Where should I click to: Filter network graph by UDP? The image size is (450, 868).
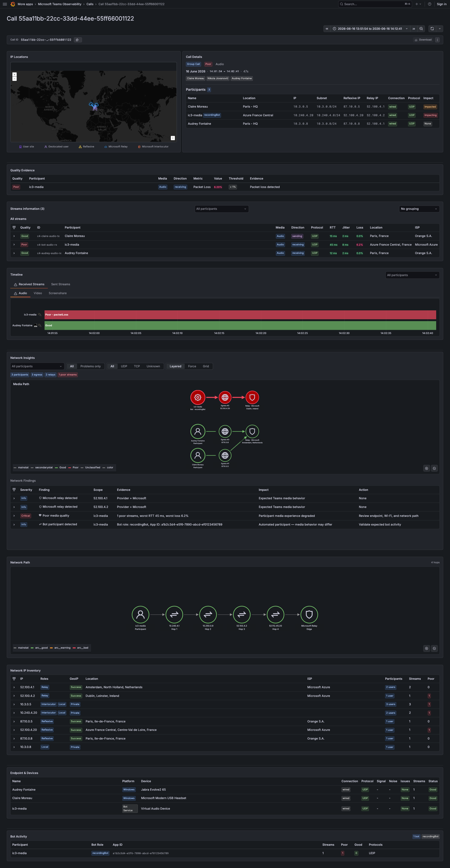[124, 366]
